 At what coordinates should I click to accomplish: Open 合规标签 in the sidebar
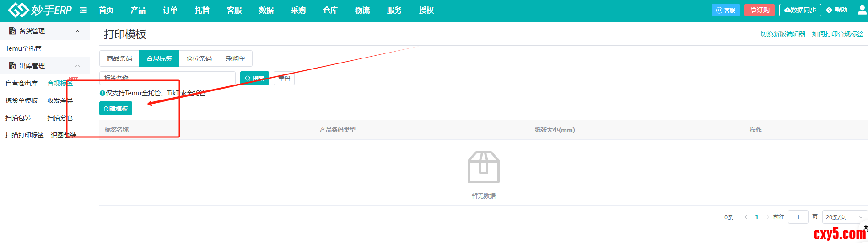[x=60, y=83]
